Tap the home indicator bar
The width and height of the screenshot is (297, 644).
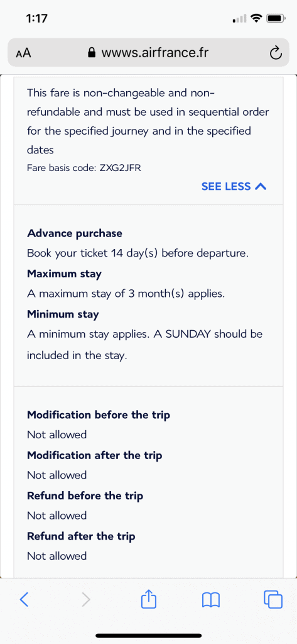click(x=148, y=635)
